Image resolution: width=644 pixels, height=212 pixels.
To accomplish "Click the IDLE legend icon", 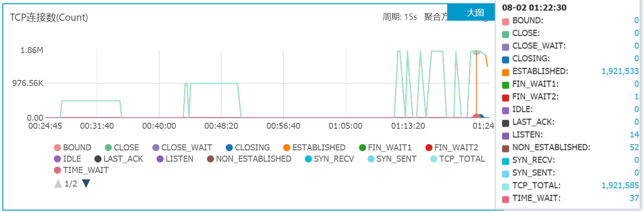I will click(x=57, y=159).
